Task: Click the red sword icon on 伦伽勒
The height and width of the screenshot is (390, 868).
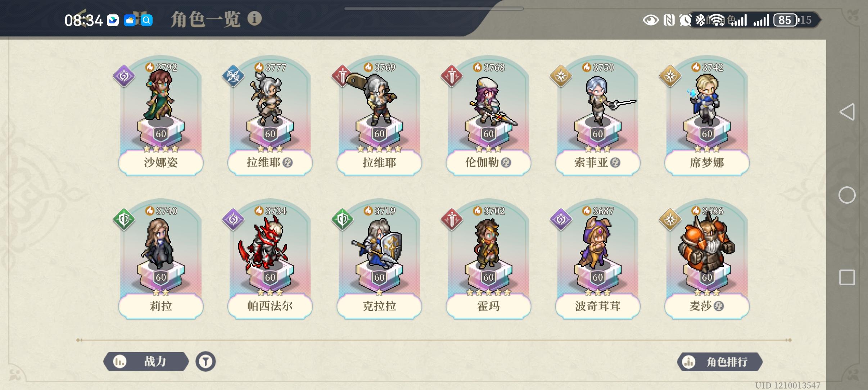Action: click(x=451, y=76)
